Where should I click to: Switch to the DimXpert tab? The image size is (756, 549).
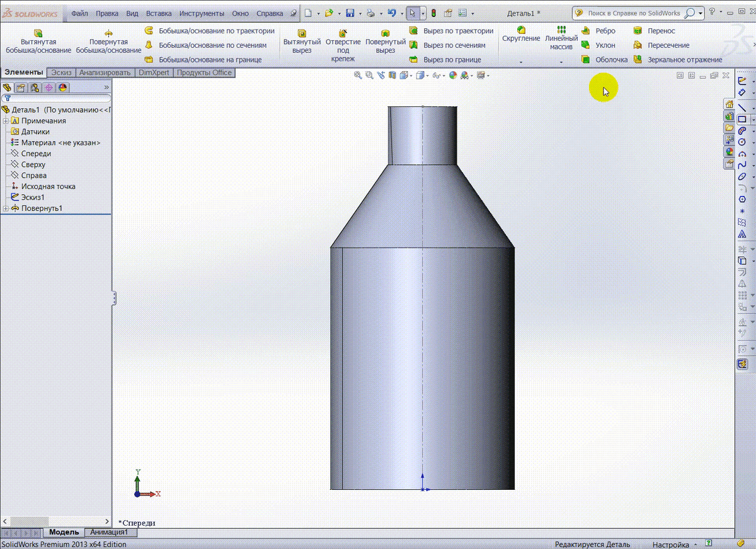(154, 72)
